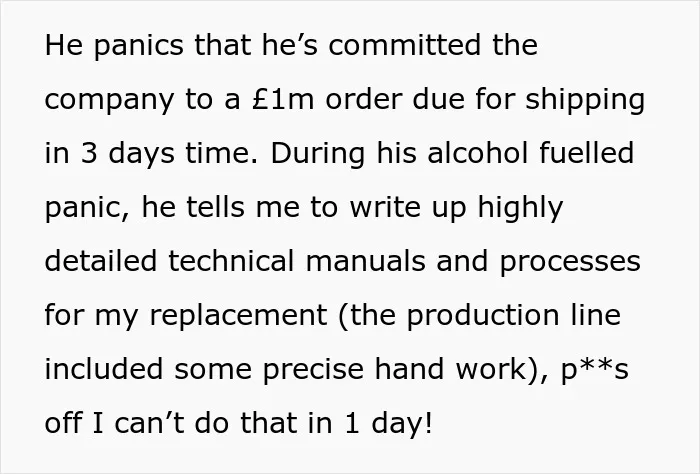Click the word "panics" in first line
Screen dimensions: 700x474
tap(138, 46)
